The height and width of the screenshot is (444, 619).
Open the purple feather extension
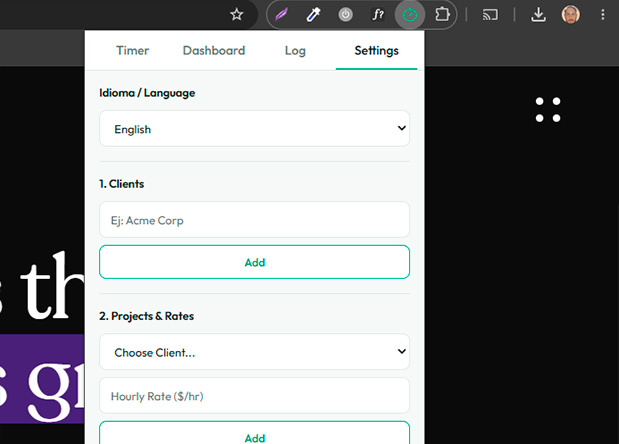point(281,15)
